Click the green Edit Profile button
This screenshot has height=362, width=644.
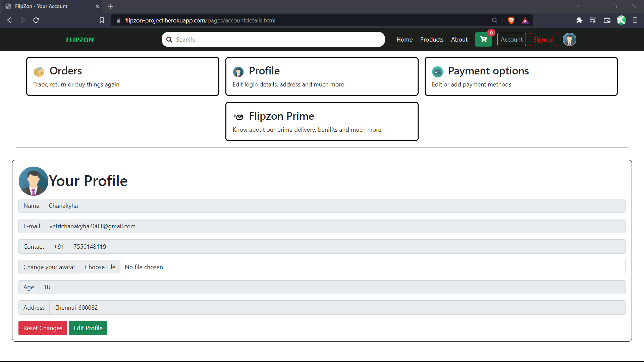tap(88, 328)
